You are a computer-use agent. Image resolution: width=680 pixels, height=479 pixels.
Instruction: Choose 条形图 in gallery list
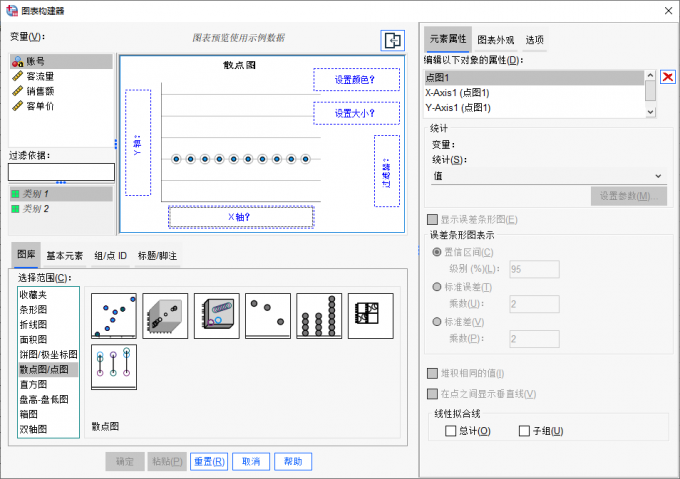pos(48,310)
